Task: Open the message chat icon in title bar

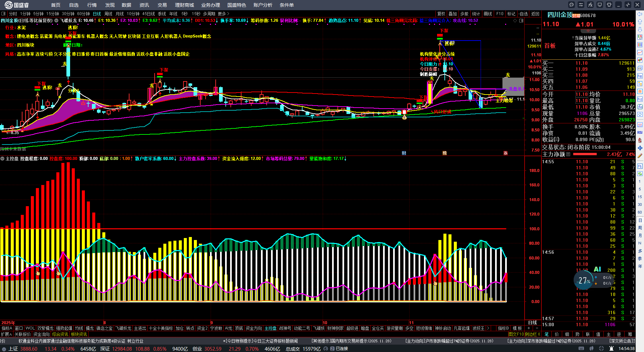Action: 572,5
